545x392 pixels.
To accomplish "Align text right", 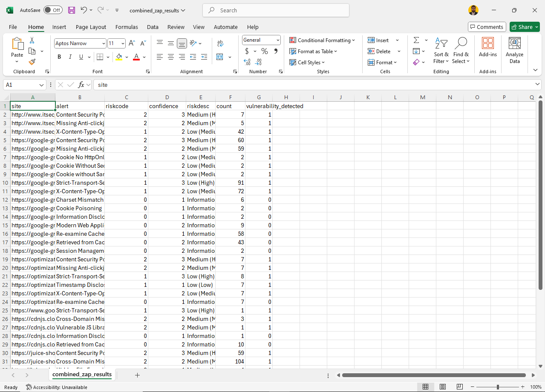I will click(182, 57).
